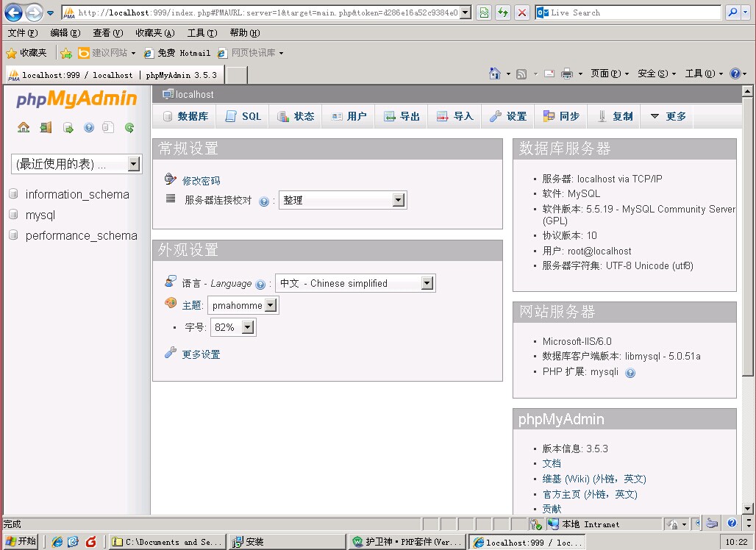Click the IE help question mark icon
756x550 pixels.
tap(735, 74)
